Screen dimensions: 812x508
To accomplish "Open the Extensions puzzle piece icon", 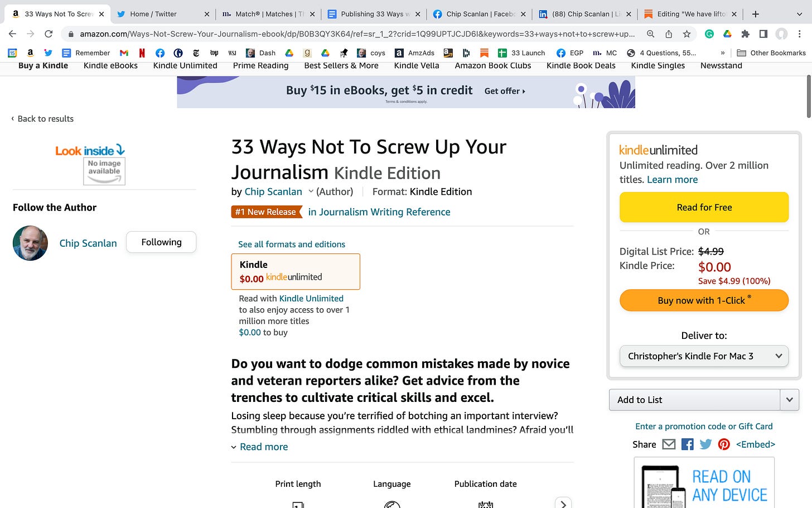I will tap(745, 34).
